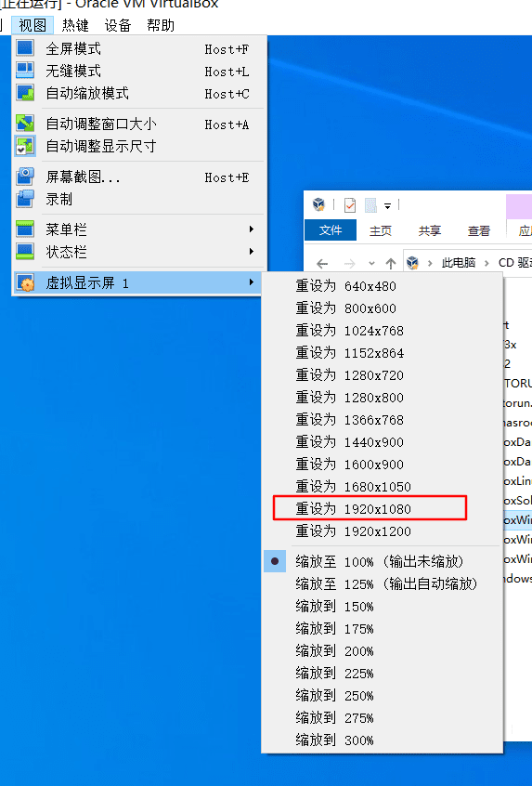Click the 虚拟显示屏 1 gear monitor icon
The image size is (532, 786).
point(25,282)
